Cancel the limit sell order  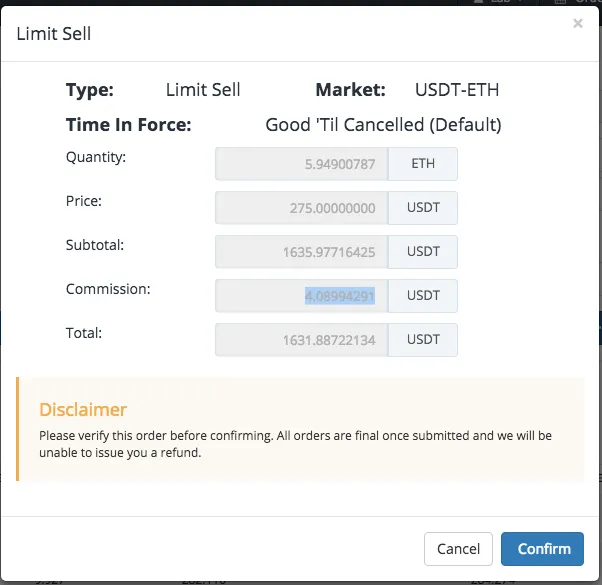458,549
